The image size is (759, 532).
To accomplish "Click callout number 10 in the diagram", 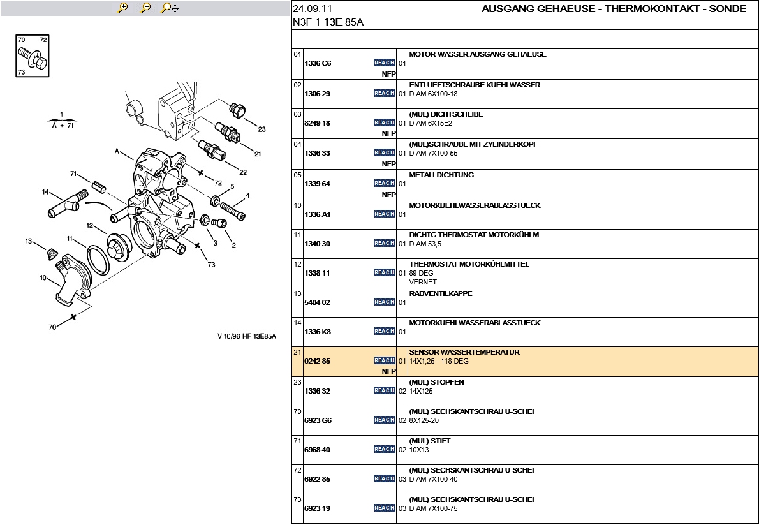I will [43, 277].
